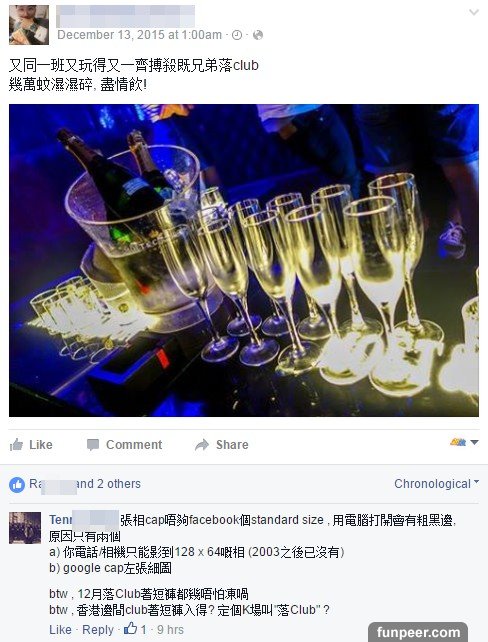Click the clock edit-history icon
488x642 pixels.
[237, 35]
